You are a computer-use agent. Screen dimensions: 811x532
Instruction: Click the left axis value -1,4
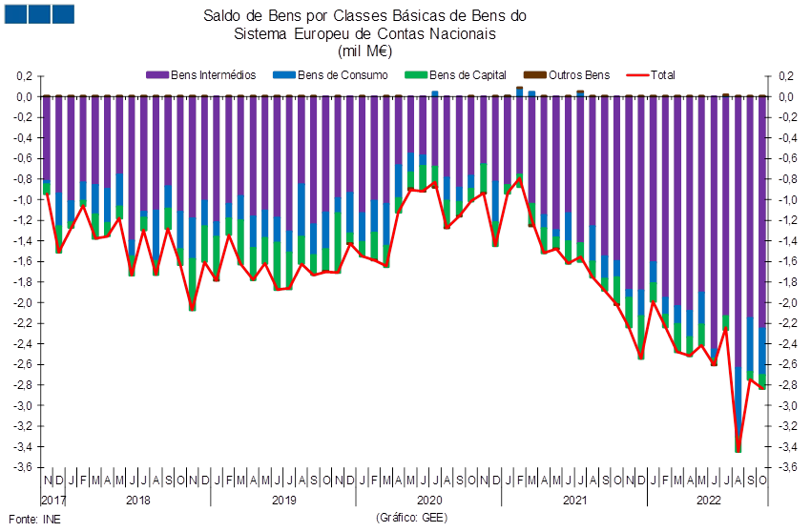24,241
